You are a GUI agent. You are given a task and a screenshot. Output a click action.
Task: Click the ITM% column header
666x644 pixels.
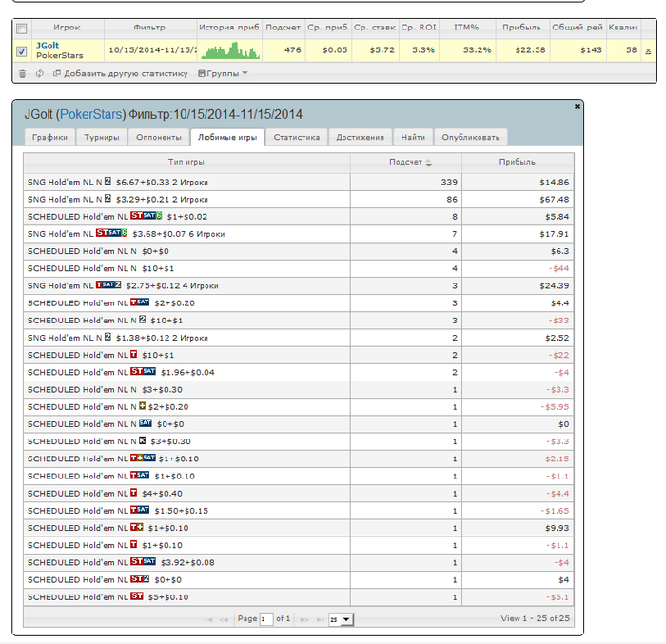click(466, 28)
